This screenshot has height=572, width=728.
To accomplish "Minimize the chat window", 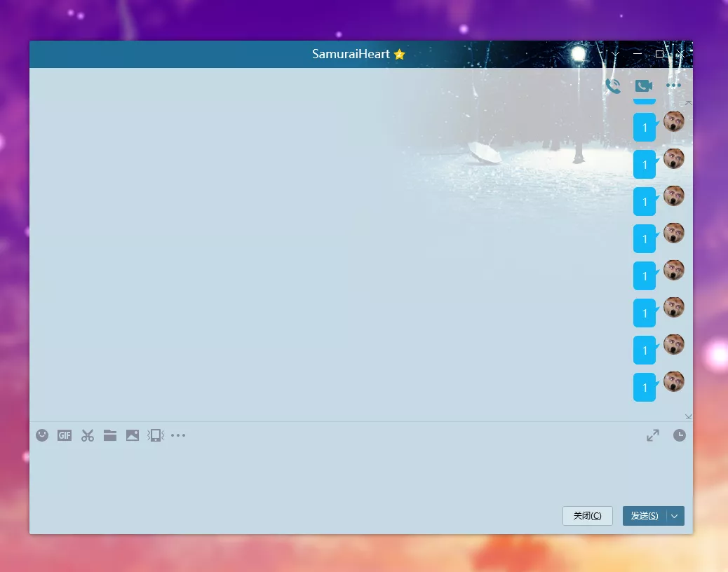I will click(x=638, y=54).
